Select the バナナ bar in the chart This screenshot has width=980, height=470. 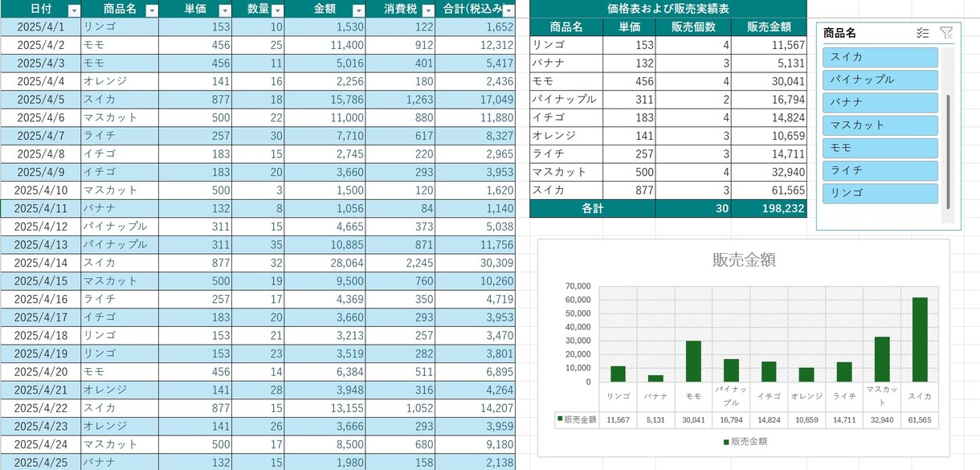pyautogui.click(x=655, y=378)
